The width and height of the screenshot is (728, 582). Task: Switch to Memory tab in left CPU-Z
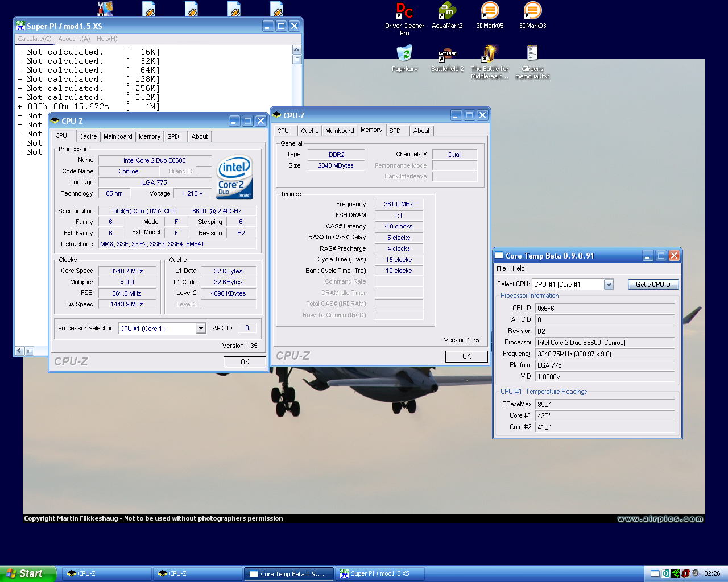pyautogui.click(x=150, y=136)
